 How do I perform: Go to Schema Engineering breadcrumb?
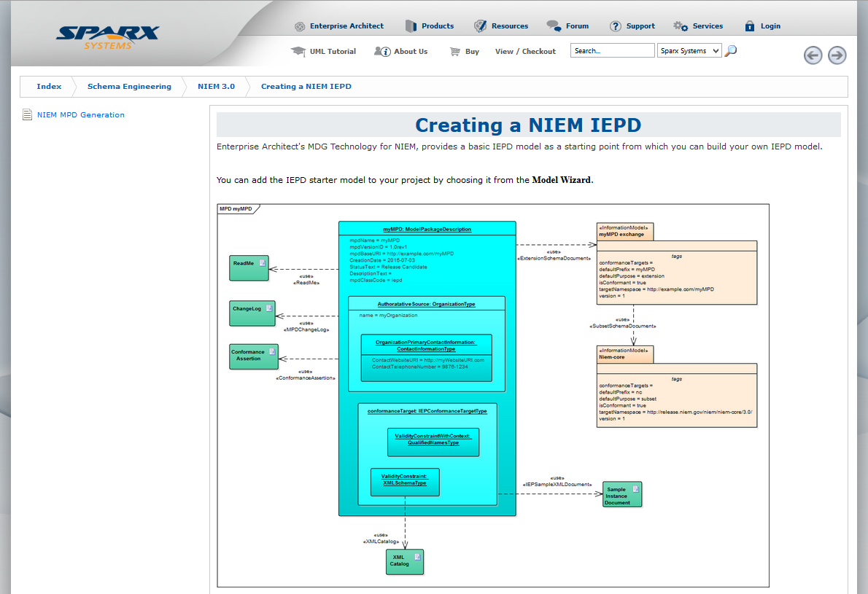pos(129,86)
